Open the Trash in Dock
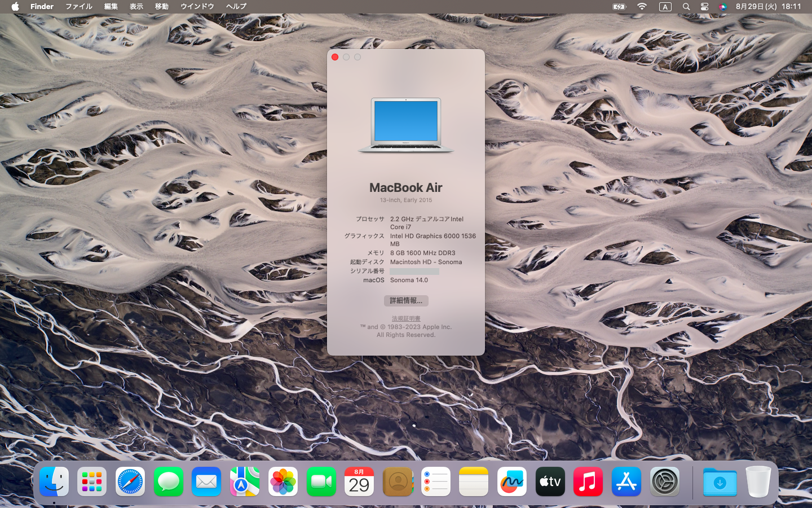Viewport: 812px width, 508px height. click(758, 481)
